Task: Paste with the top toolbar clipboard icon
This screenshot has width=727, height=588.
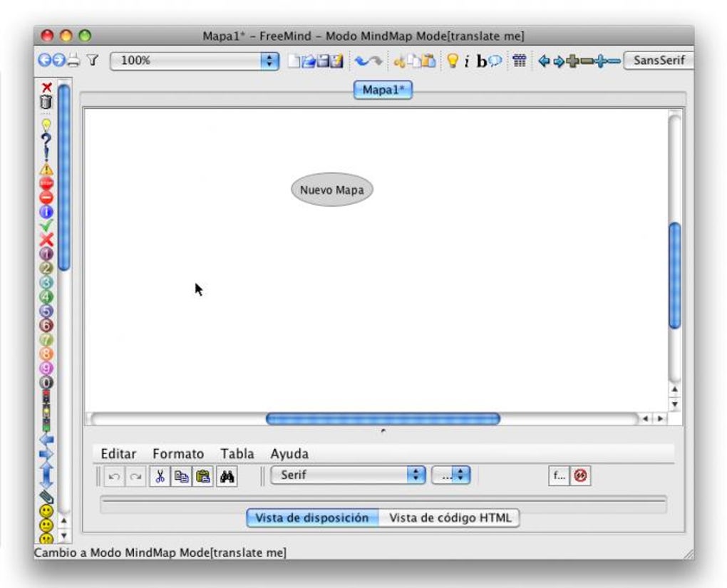Action: coord(428,61)
